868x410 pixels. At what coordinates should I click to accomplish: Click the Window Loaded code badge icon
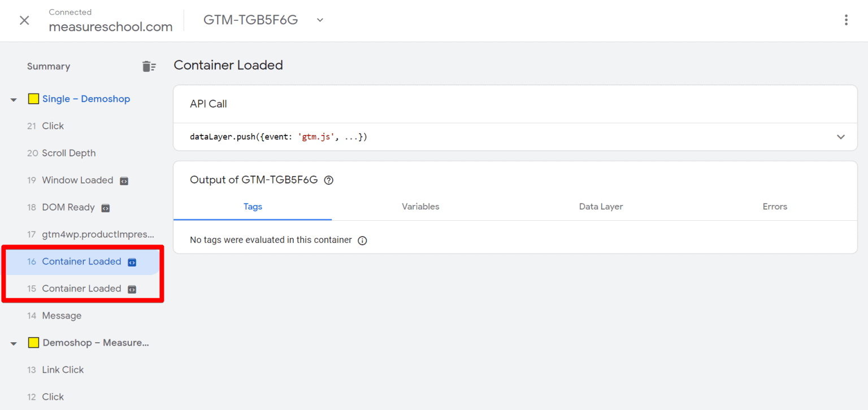point(124,181)
